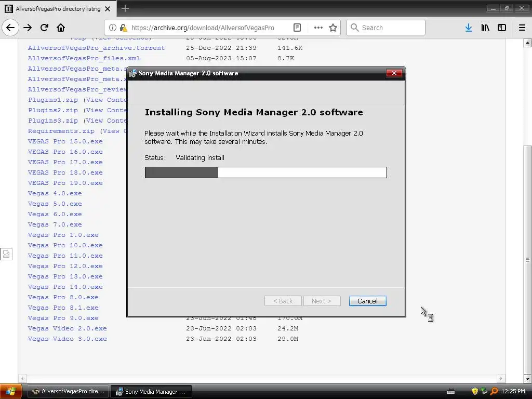This screenshot has width=532, height=399.
Task: Click the browser Back arrow
Action: 10,28
